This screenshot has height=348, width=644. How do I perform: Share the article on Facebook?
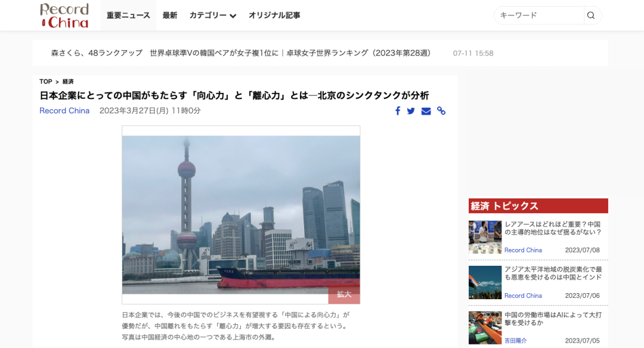(x=398, y=111)
